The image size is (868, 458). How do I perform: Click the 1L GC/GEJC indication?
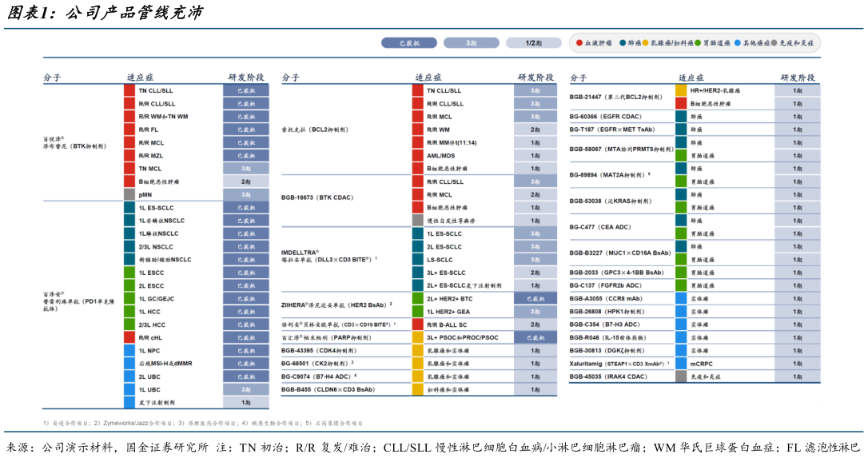click(x=156, y=298)
